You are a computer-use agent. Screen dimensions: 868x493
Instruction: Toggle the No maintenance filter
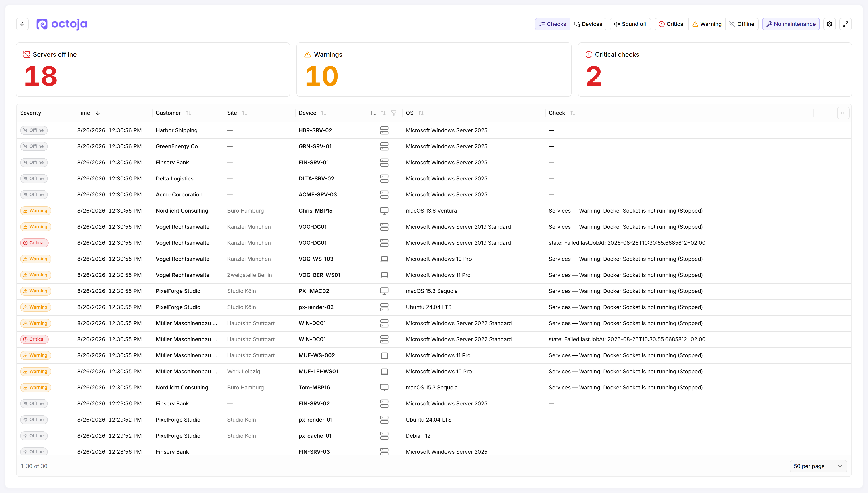791,24
